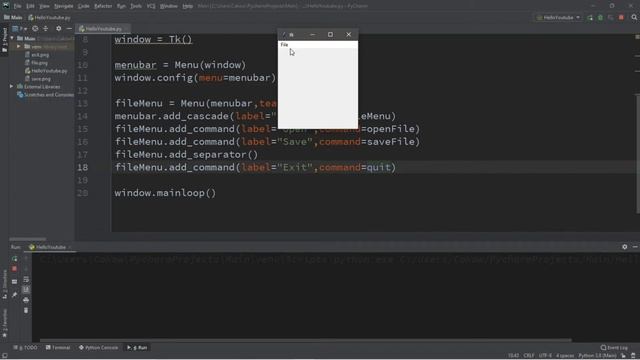640x360 pixels.
Task: Click the red Stop icon in Run panel
Action: 14,269
